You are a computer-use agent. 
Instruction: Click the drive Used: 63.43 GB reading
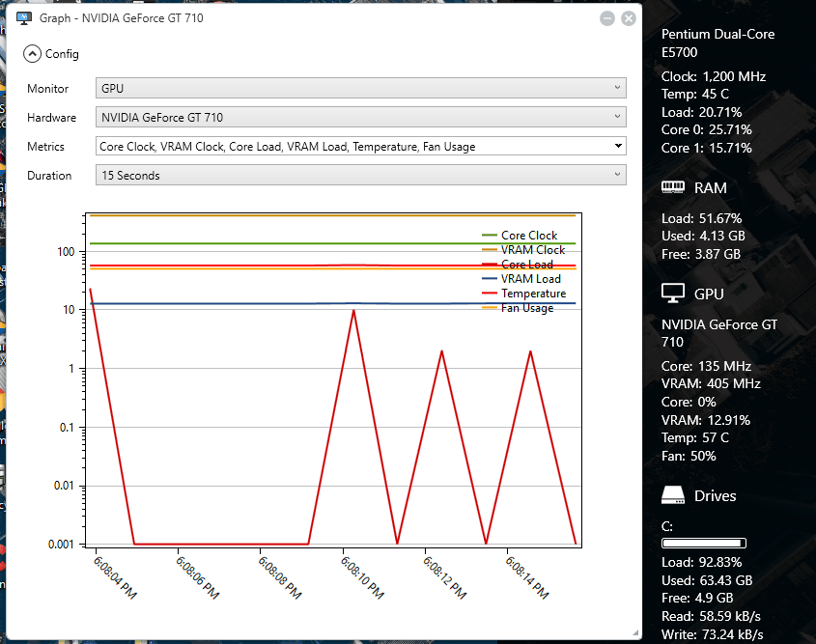(707, 580)
